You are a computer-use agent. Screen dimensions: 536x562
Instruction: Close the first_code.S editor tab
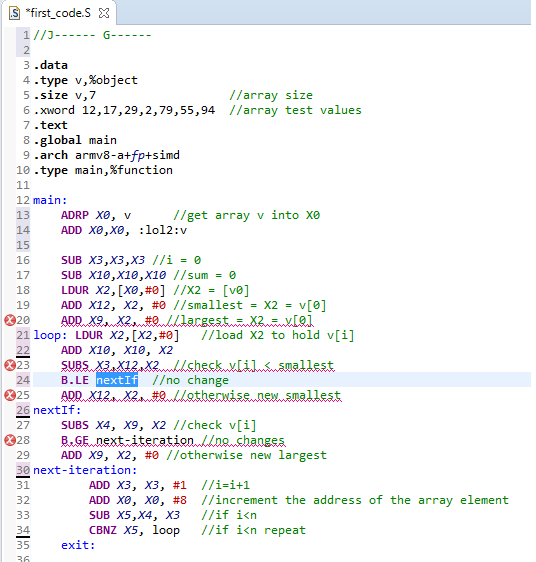[104, 13]
